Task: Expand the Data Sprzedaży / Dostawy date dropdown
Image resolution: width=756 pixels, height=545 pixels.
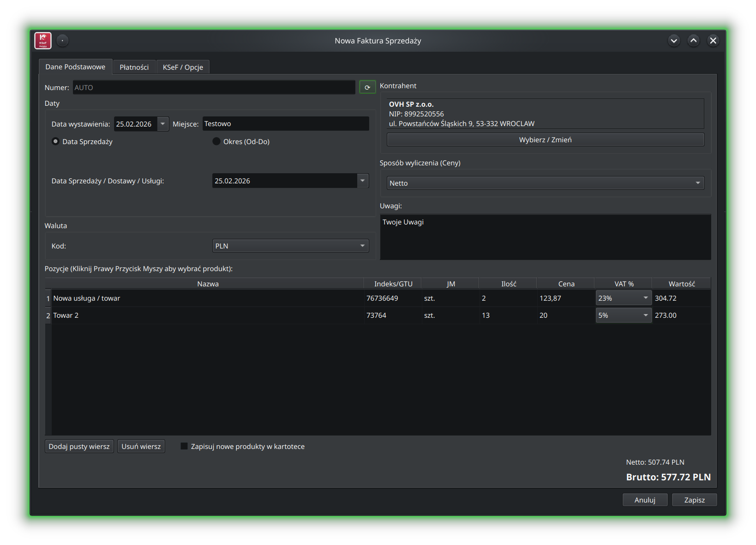Action: click(362, 181)
